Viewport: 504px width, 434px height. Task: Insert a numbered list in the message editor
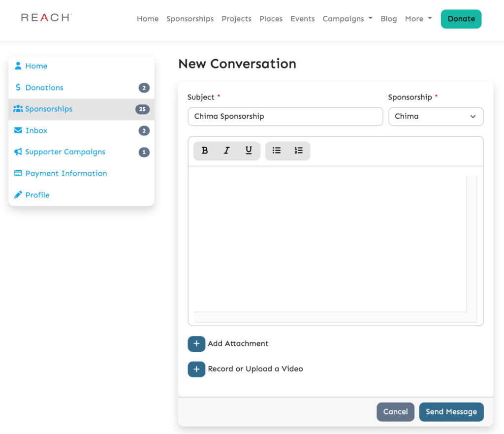299,151
